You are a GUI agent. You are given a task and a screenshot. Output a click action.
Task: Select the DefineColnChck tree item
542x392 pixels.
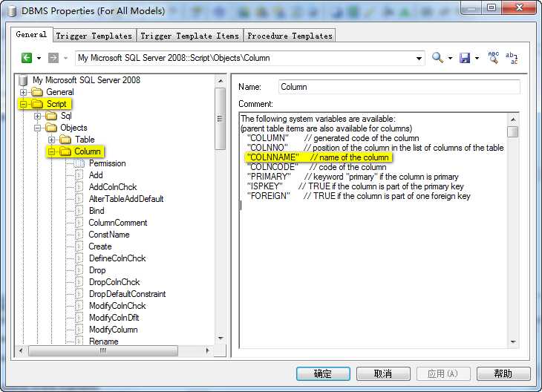pyautogui.click(x=117, y=258)
